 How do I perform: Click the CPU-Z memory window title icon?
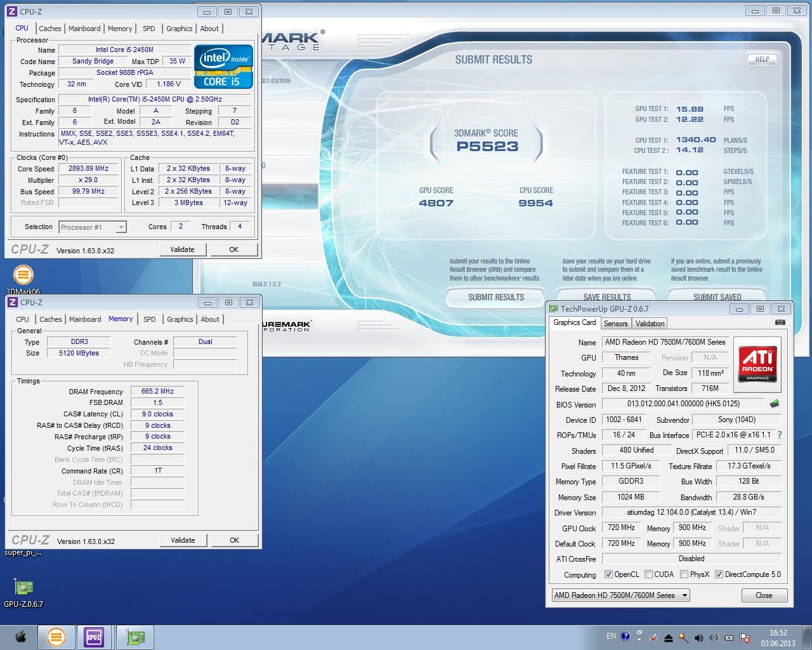[13, 302]
